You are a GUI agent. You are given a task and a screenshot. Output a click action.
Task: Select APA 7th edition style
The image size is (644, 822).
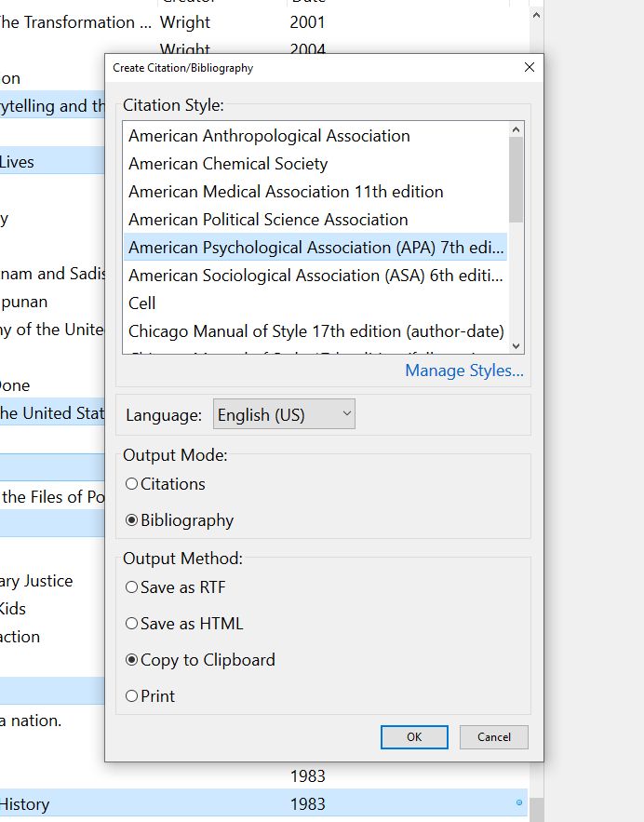point(315,248)
